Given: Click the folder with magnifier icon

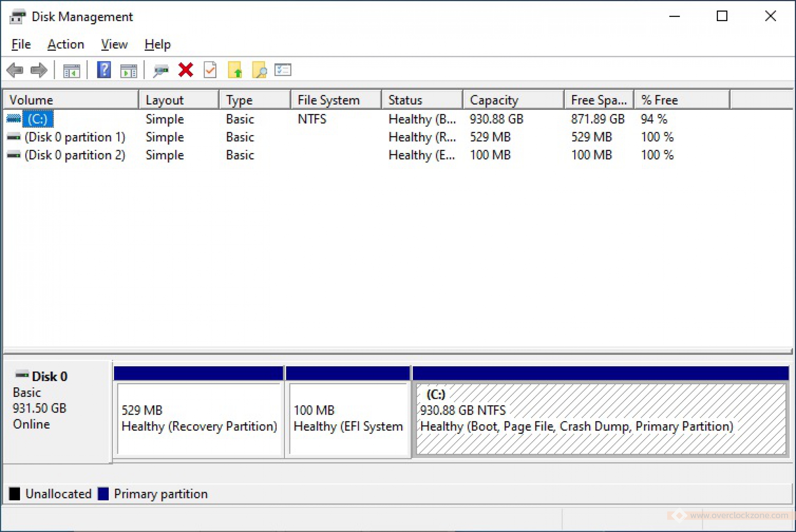Looking at the screenshot, I should tap(260, 70).
